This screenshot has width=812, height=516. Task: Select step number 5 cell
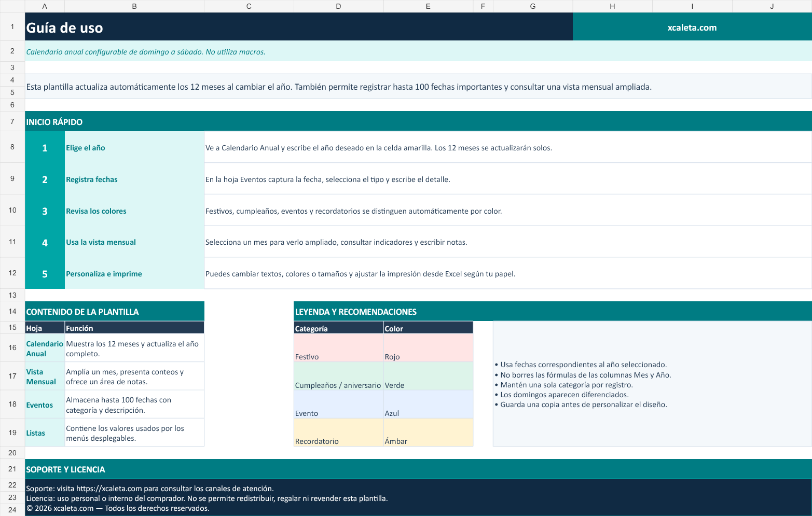pos(45,273)
